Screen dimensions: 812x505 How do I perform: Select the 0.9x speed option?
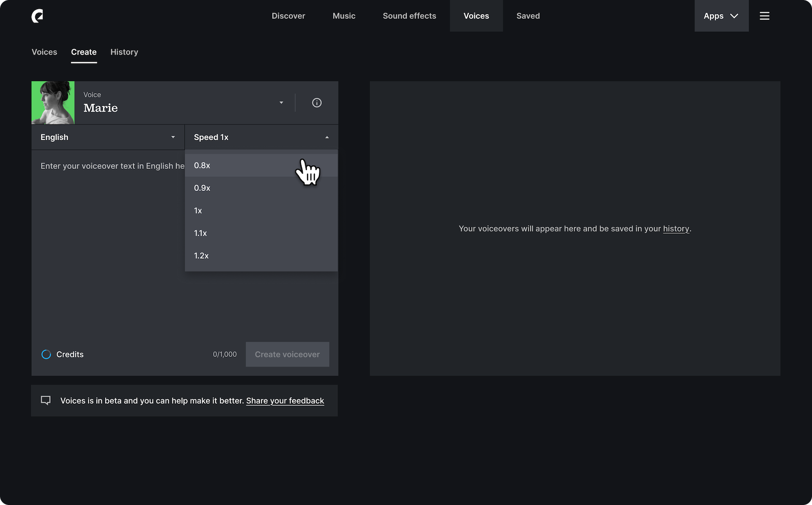pos(261,188)
